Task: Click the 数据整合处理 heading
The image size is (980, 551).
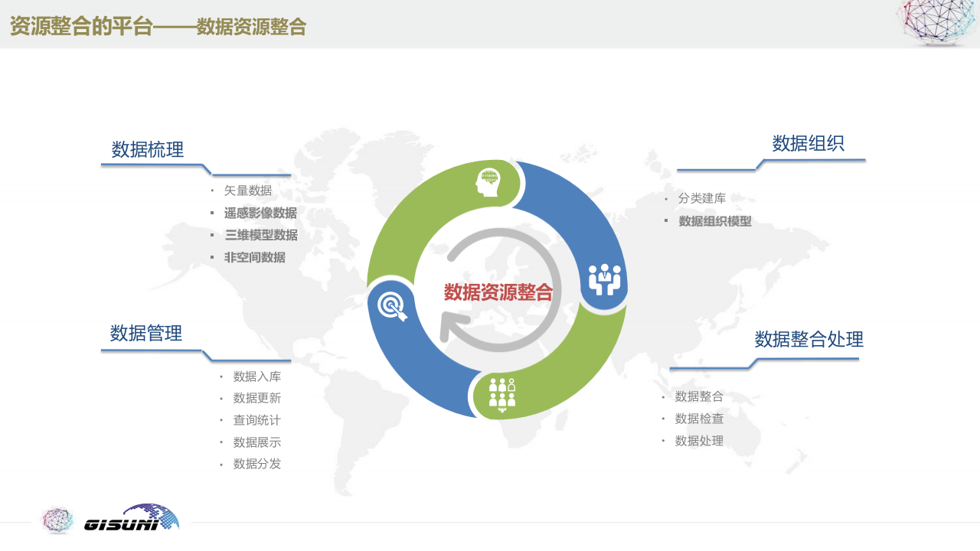Action: (x=808, y=339)
